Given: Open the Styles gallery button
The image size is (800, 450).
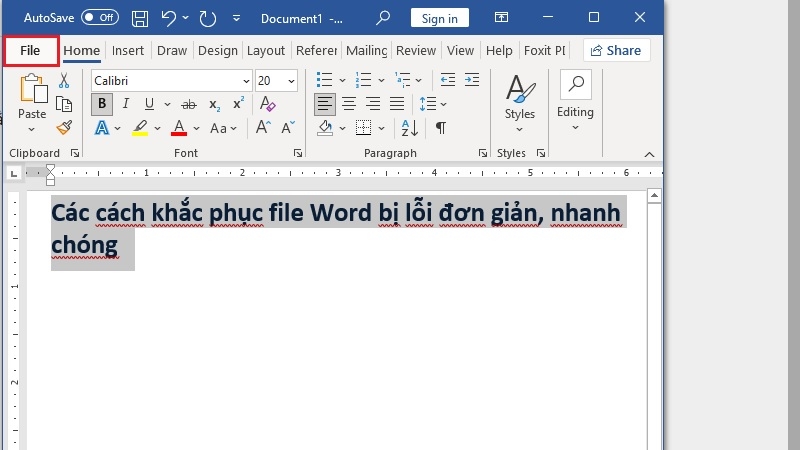Looking at the screenshot, I should coord(520,104).
